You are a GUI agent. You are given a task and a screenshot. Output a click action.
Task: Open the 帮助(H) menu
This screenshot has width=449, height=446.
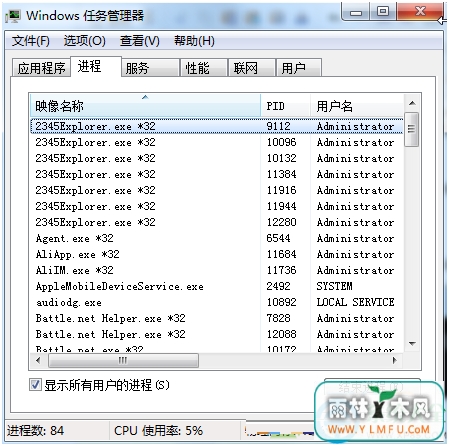click(x=194, y=41)
